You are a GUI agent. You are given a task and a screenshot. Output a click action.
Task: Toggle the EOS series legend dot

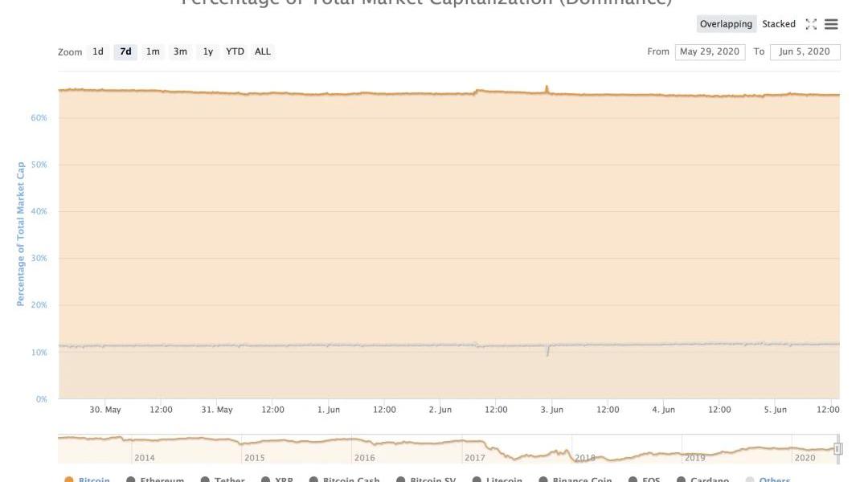pyautogui.click(x=633, y=480)
